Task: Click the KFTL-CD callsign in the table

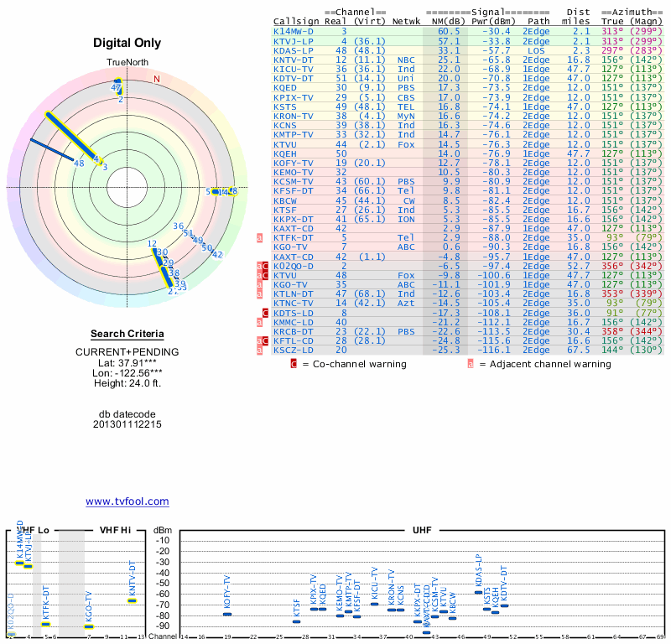Action: 294,341
